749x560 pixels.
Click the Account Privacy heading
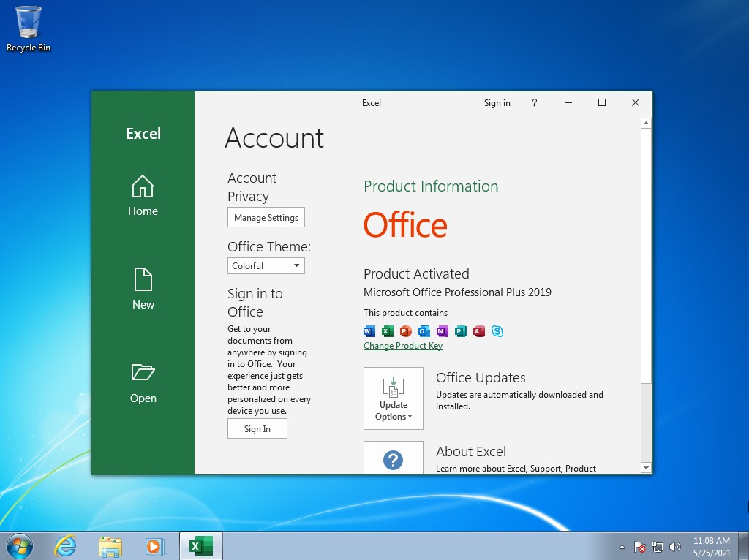click(x=252, y=187)
